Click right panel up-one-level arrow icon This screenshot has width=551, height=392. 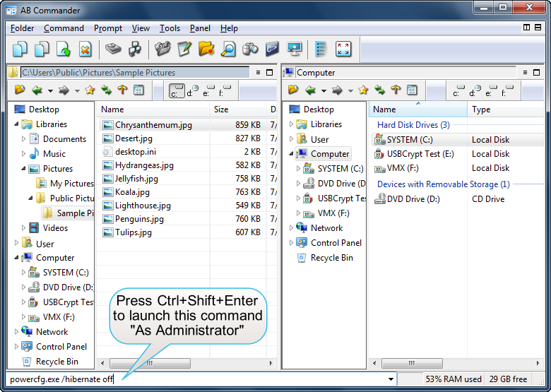click(396, 90)
